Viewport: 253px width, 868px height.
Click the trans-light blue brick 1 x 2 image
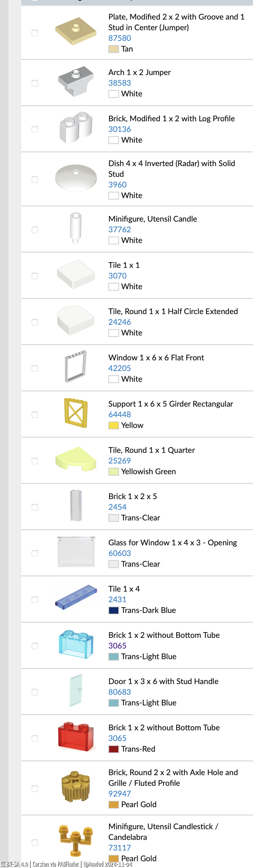coord(76,644)
